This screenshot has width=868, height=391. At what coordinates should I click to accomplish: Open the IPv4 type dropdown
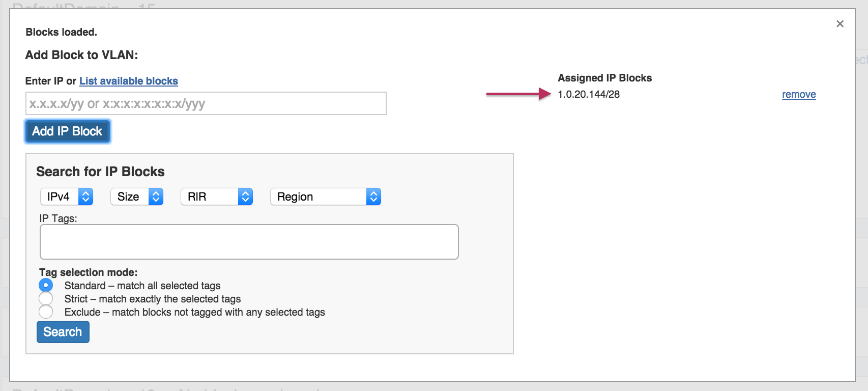tap(66, 197)
